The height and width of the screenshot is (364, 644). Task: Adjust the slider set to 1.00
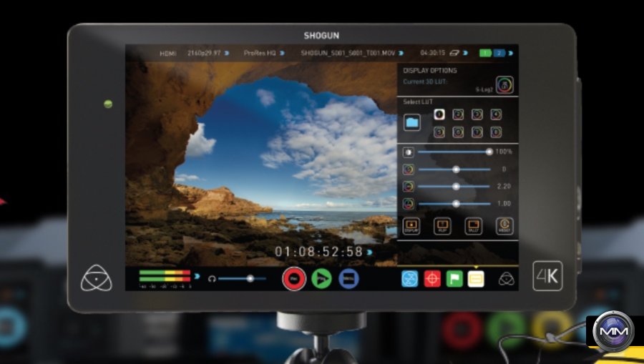click(x=454, y=204)
